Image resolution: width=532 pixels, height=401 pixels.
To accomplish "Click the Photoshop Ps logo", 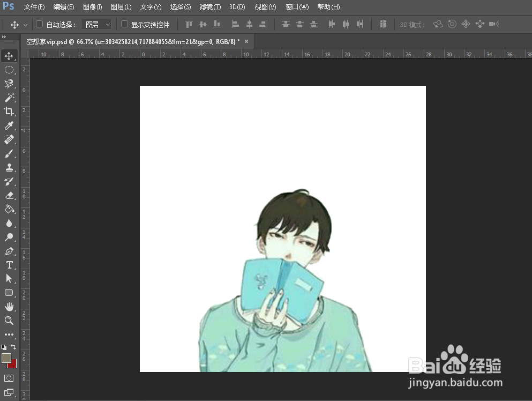I will click(x=8, y=6).
